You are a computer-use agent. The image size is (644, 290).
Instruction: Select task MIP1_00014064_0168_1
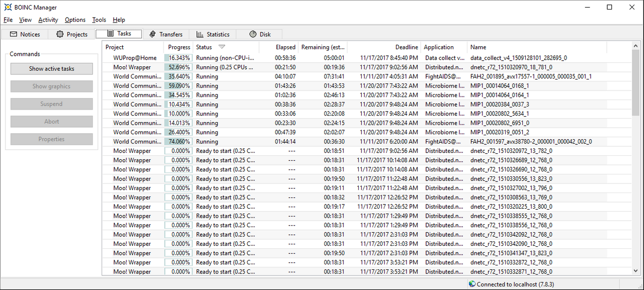[500, 86]
